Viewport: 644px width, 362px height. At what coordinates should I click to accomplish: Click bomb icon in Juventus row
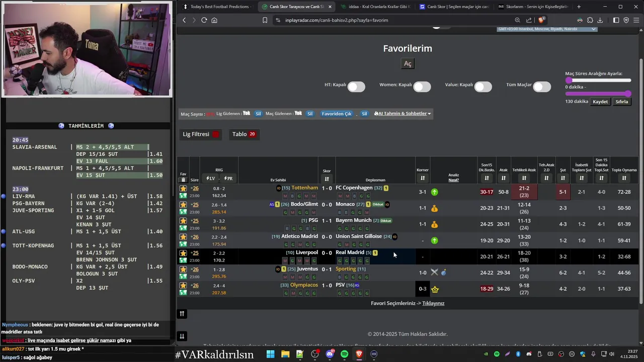tap(444, 273)
